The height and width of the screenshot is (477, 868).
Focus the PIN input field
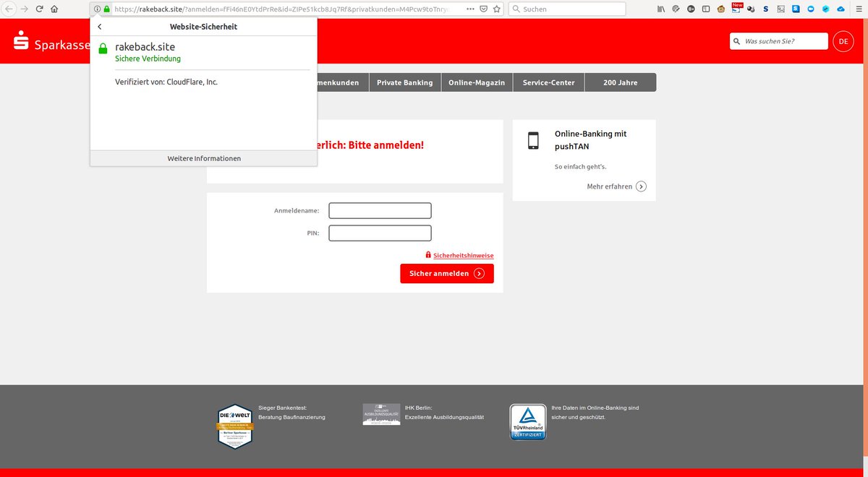(380, 233)
